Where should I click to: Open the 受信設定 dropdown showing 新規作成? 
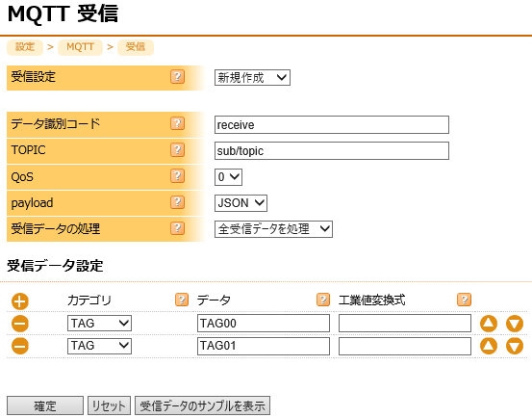[252, 78]
